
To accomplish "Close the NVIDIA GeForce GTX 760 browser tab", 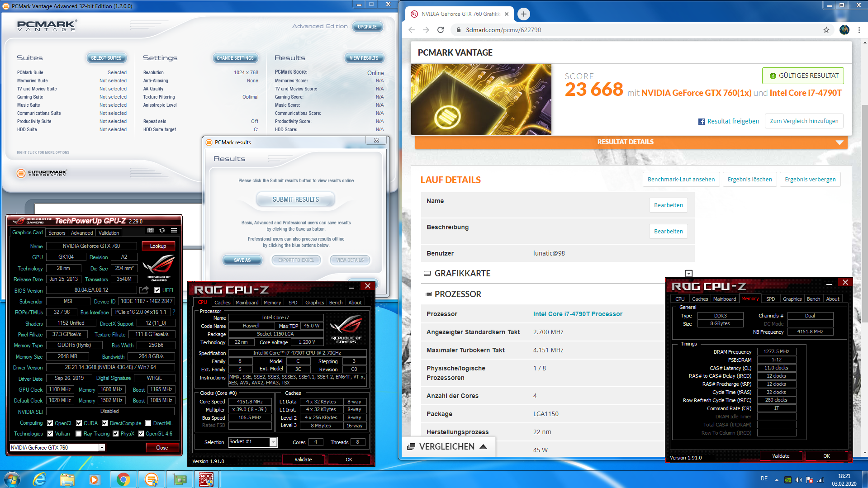I will click(507, 14).
